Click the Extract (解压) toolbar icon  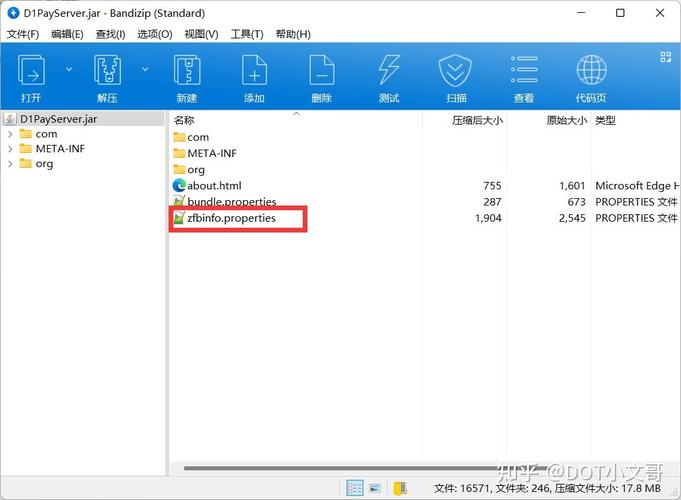107,70
